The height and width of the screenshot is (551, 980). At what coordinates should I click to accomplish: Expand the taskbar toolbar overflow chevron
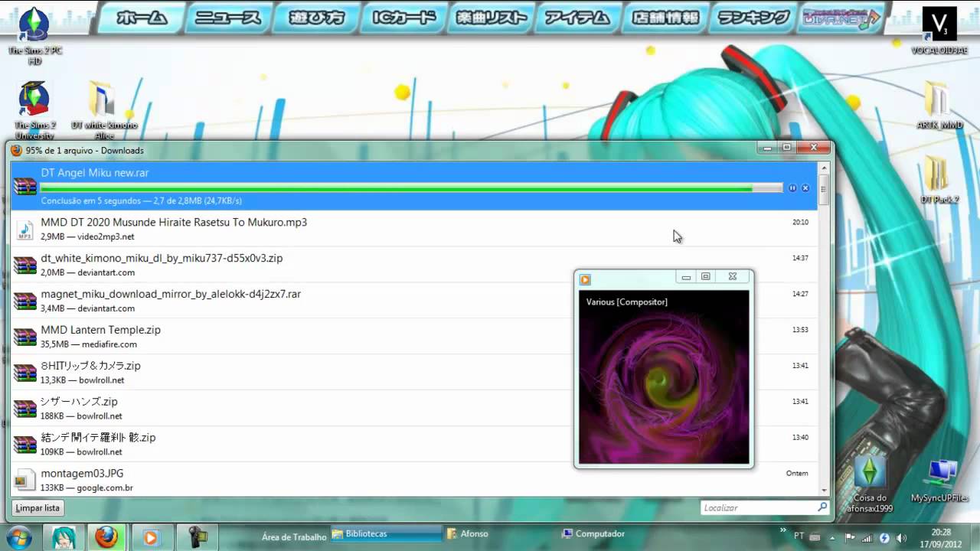tap(782, 530)
